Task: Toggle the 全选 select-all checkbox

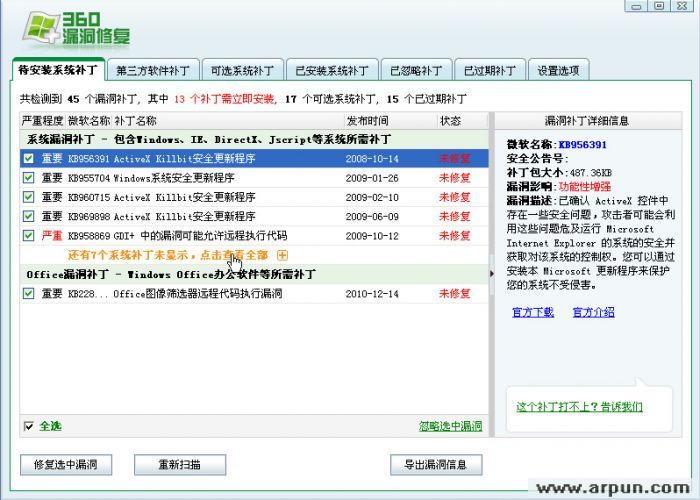Action: (29, 426)
